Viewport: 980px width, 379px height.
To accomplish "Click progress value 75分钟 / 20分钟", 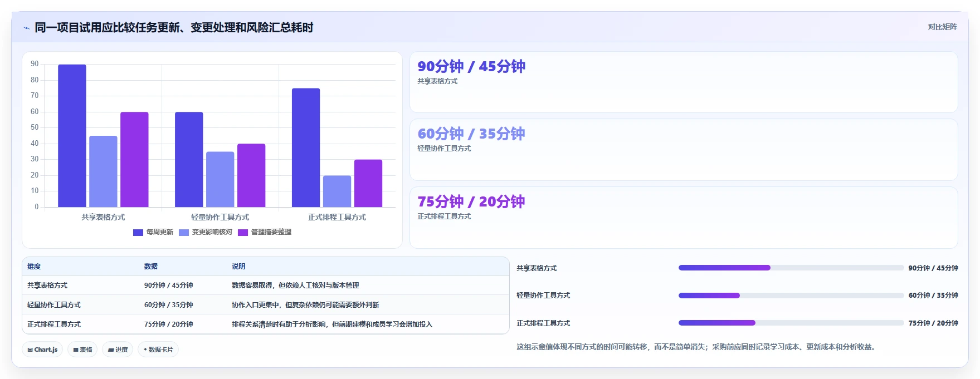I will click(x=933, y=323).
